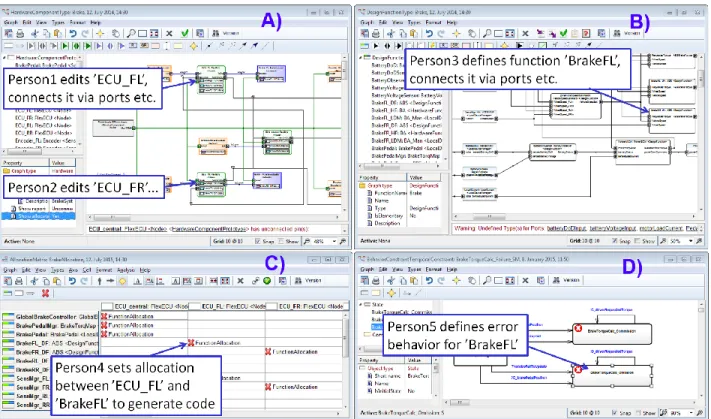Collapse DesignFunction tree root in window B
711x419 pixels.
pos(361,58)
